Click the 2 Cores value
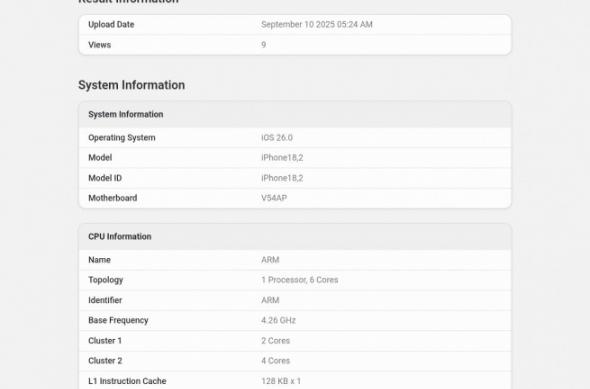590x389 pixels. point(275,340)
